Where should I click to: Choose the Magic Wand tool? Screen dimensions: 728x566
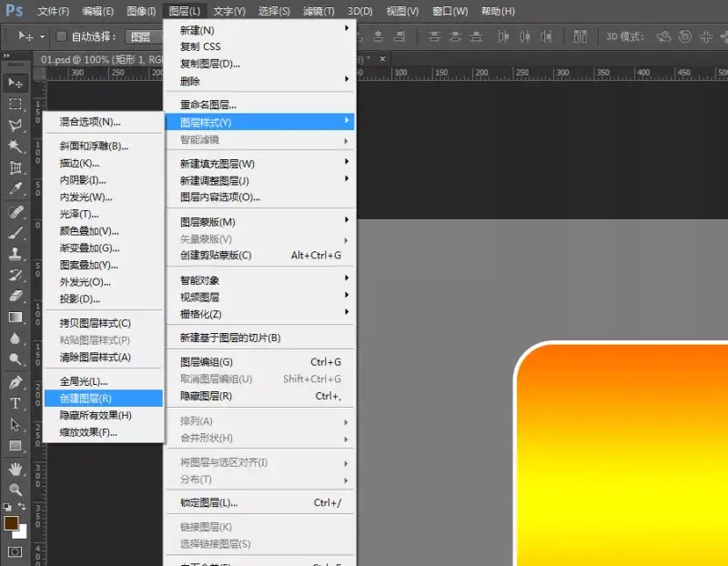(15, 146)
